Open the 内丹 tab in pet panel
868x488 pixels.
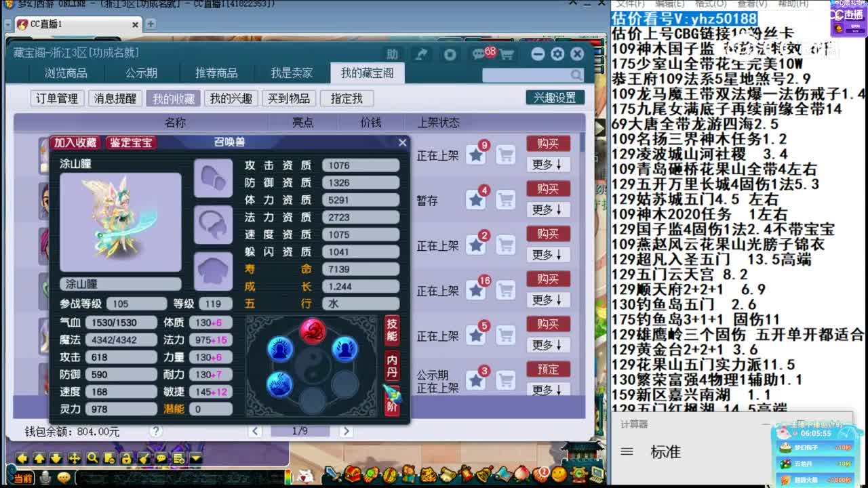point(392,365)
